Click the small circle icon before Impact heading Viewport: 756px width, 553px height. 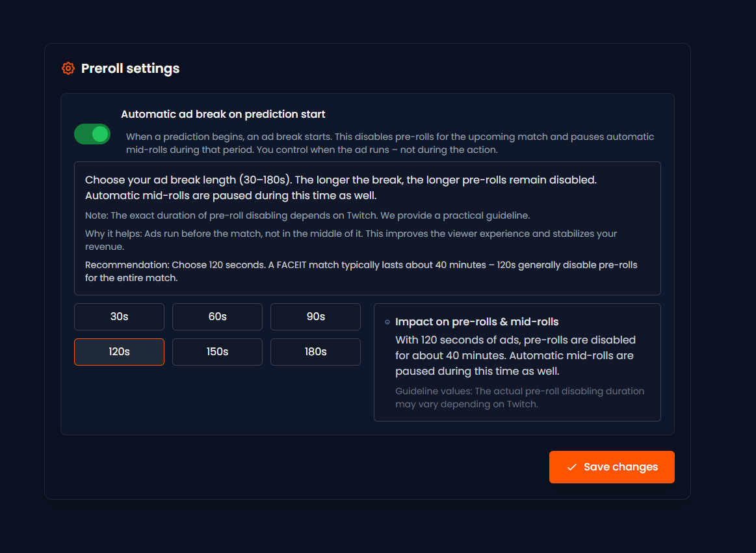click(x=387, y=322)
